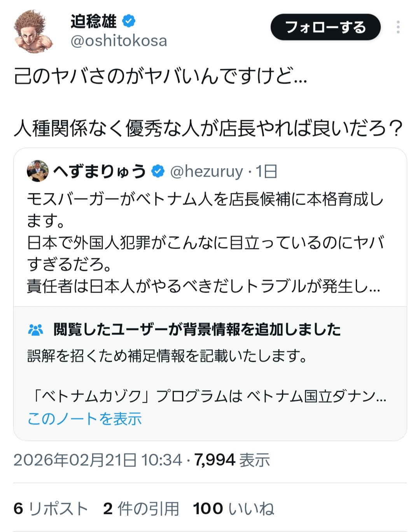
Task: Click へずまりゅう's verified badge icon
Action: (x=158, y=171)
